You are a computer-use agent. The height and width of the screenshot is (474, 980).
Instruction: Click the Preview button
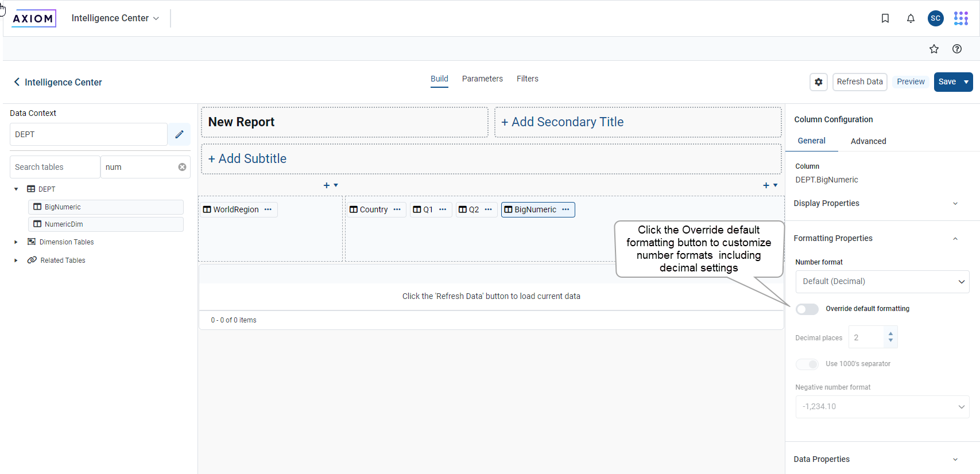pyautogui.click(x=911, y=82)
